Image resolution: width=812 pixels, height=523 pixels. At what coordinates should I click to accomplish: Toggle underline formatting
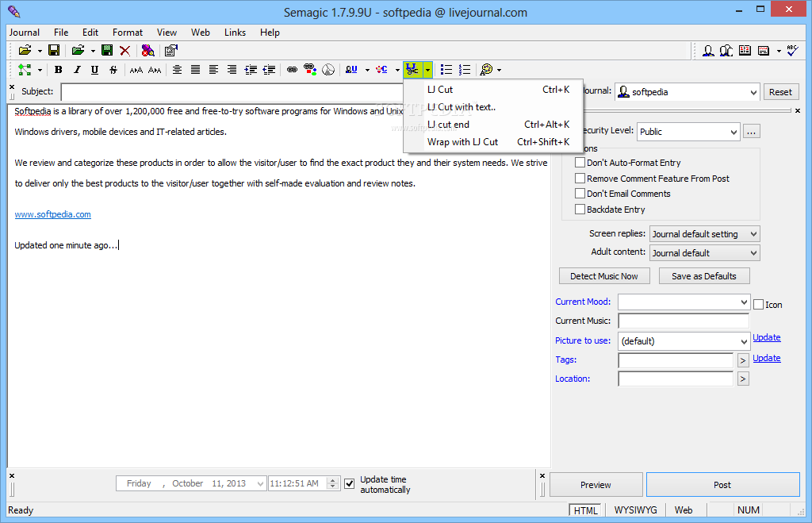(94, 70)
